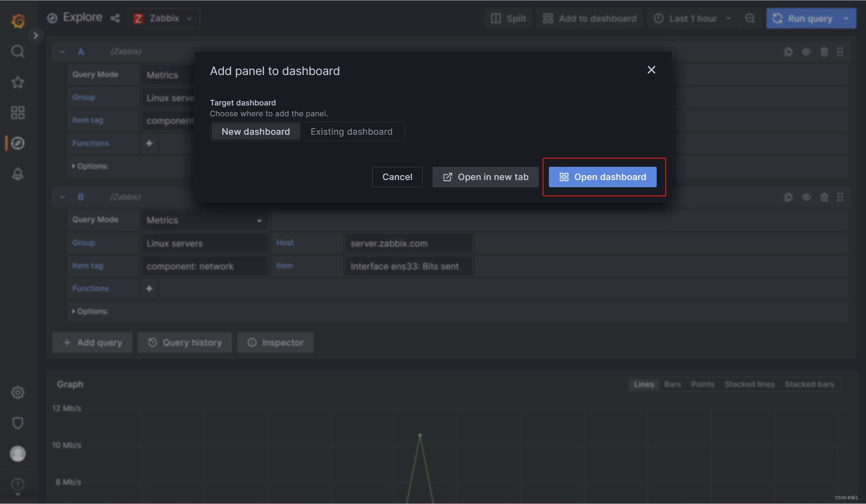The width and height of the screenshot is (866, 504).
Task: Click the Grafana logo icon
Action: (x=18, y=20)
